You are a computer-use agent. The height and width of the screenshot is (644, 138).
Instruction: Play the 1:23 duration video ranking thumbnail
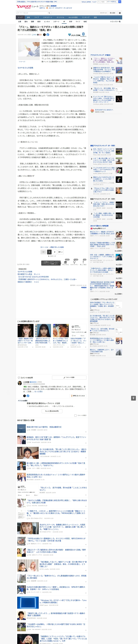point(119,216)
